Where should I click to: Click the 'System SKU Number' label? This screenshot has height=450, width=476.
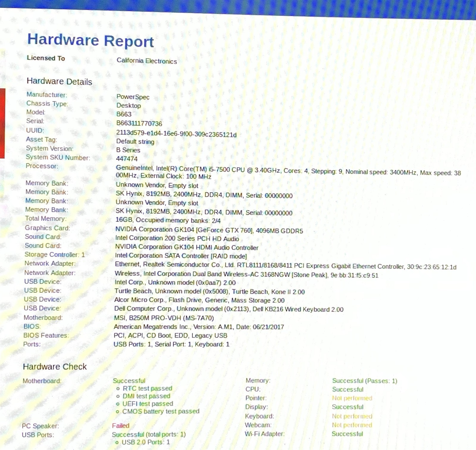tap(58, 157)
